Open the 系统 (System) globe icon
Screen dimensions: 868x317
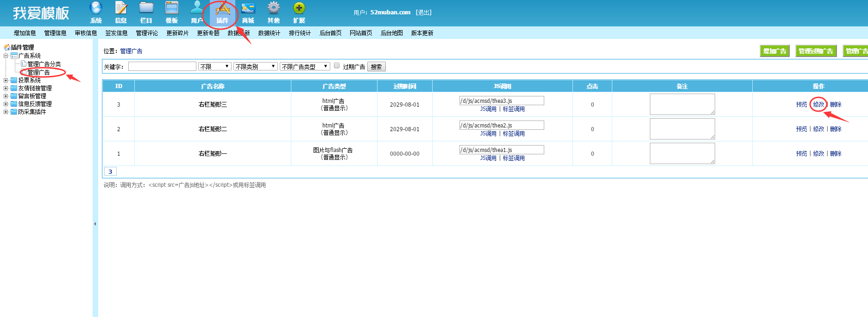point(96,8)
